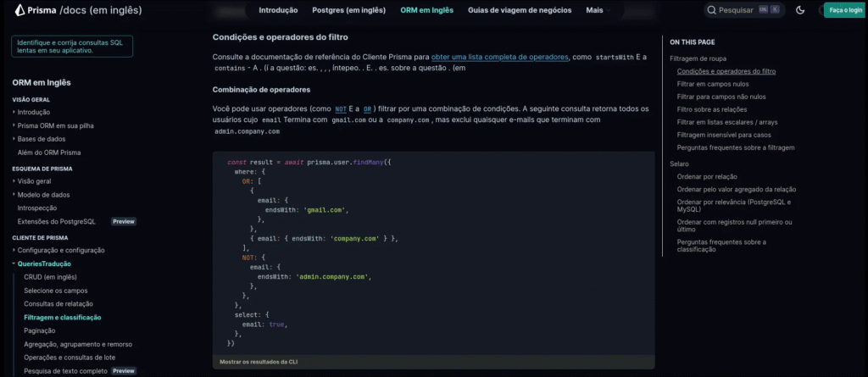Open the Mais dropdown menu

coord(598,10)
